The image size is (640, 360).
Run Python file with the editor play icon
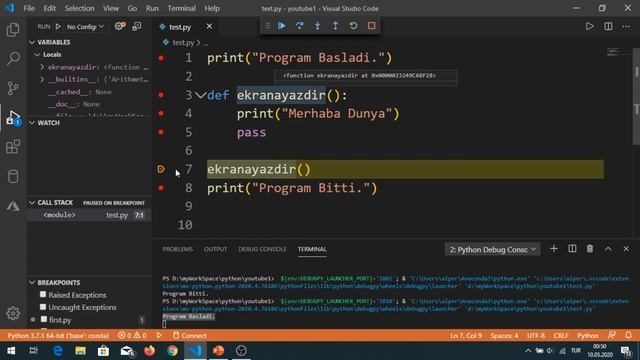coord(589,27)
